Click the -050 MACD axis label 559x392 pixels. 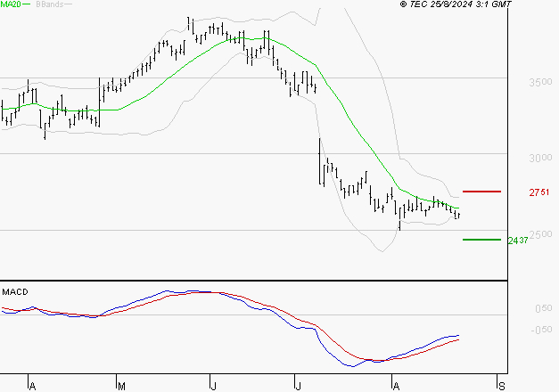(x=541, y=330)
